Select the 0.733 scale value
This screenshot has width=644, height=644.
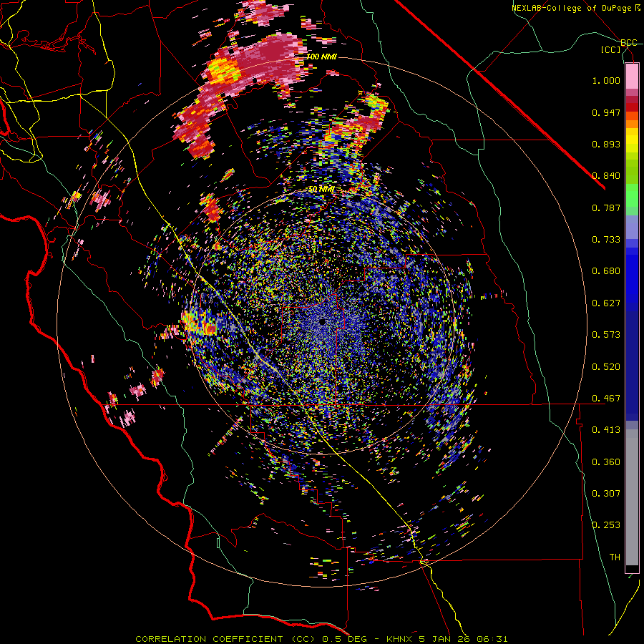(606, 240)
